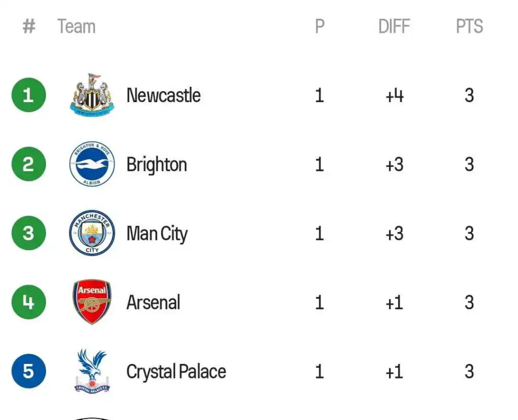Click the # rank column header

click(x=29, y=26)
